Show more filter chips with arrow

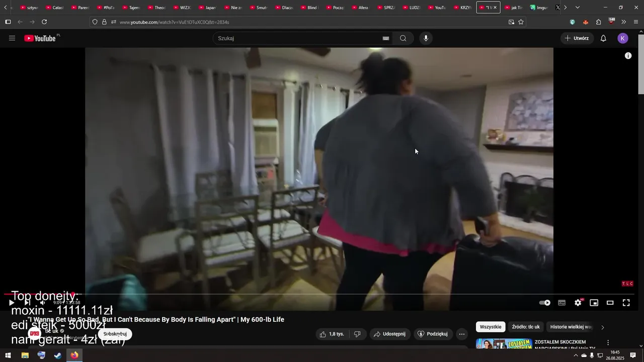(603, 327)
